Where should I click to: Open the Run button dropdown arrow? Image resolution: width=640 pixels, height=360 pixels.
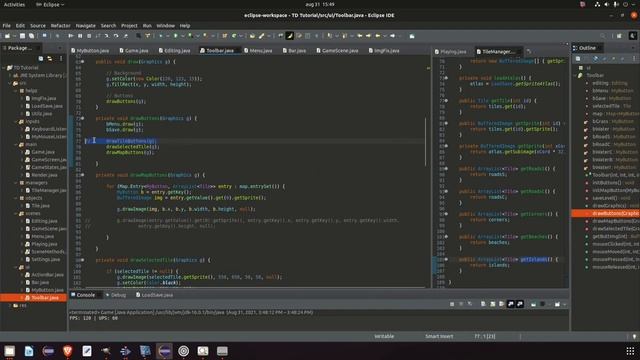[x=182, y=36]
